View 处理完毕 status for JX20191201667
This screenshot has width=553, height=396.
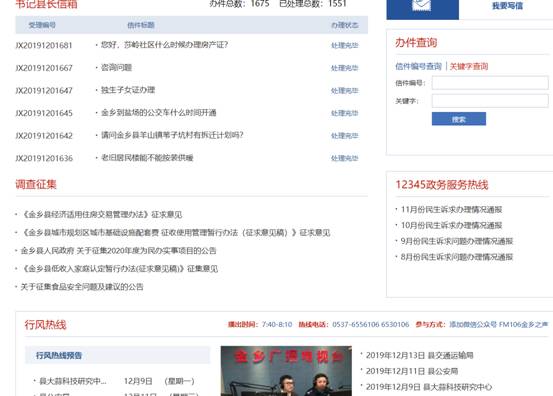[x=345, y=68]
